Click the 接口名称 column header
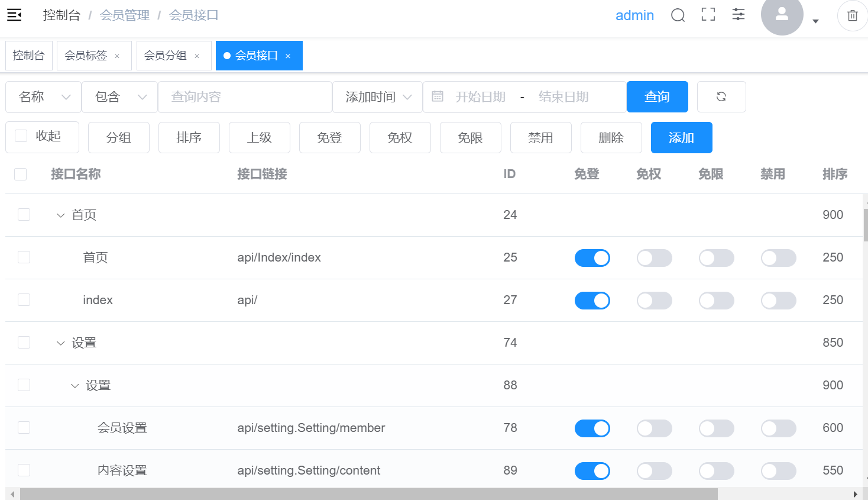 (x=76, y=174)
